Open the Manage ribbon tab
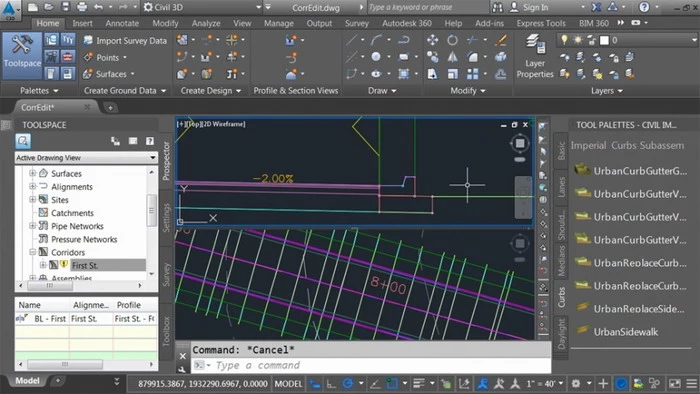The width and height of the screenshot is (700, 394). 279,23
